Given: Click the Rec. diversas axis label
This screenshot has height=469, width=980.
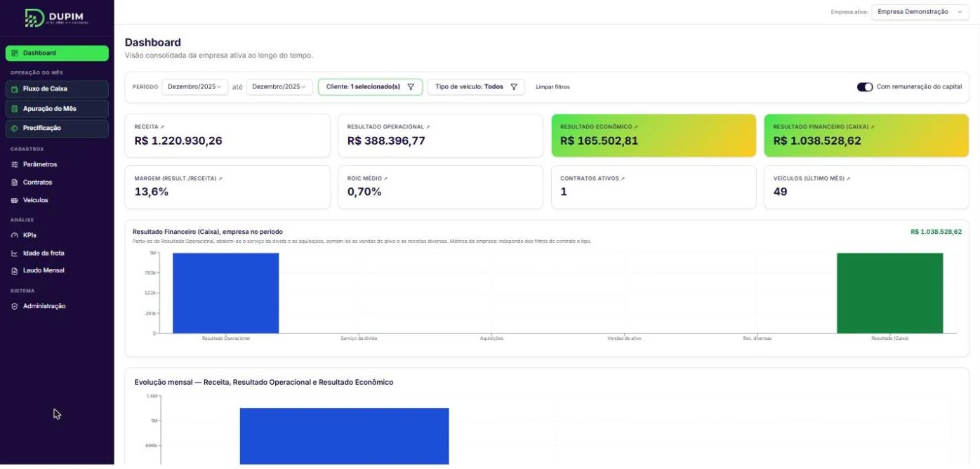Looking at the screenshot, I should (757, 338).
